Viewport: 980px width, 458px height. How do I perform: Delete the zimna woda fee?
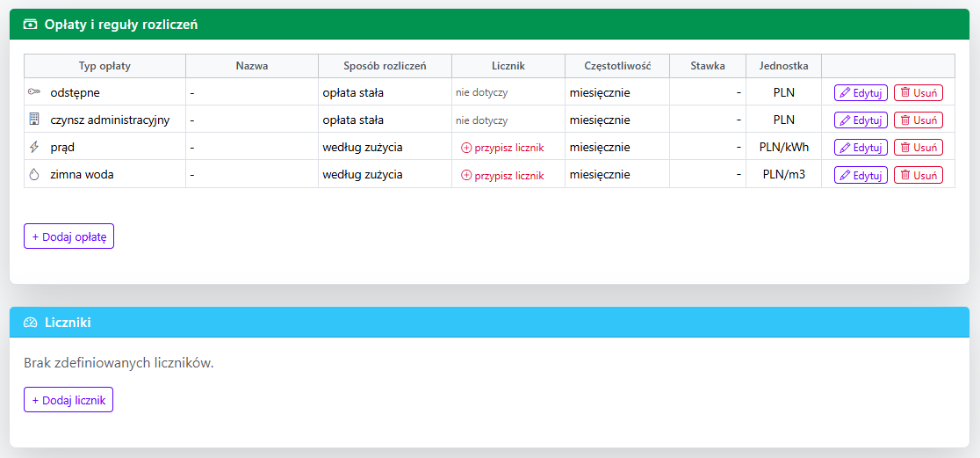(x=919, y=175)
